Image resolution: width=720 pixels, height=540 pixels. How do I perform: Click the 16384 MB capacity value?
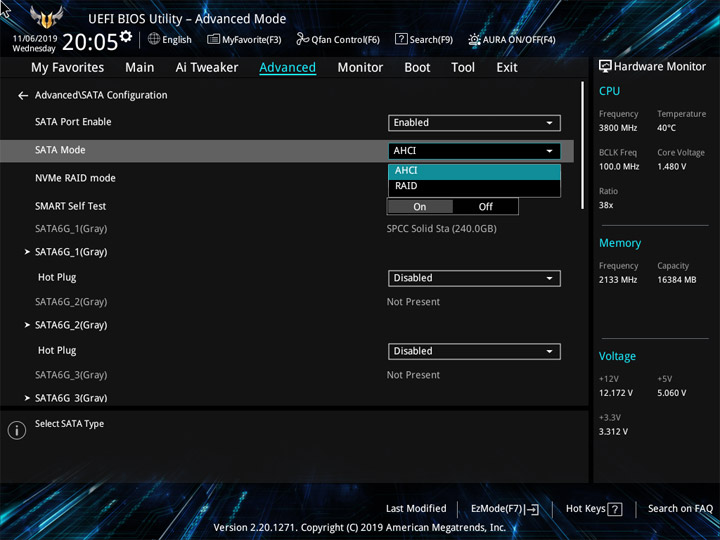[676, 280]
